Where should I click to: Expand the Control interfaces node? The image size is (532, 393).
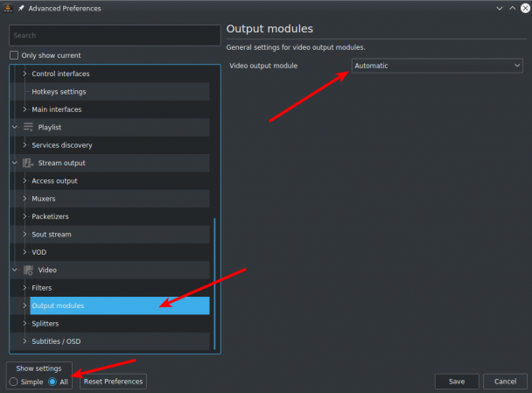click(x=24, y=74)
